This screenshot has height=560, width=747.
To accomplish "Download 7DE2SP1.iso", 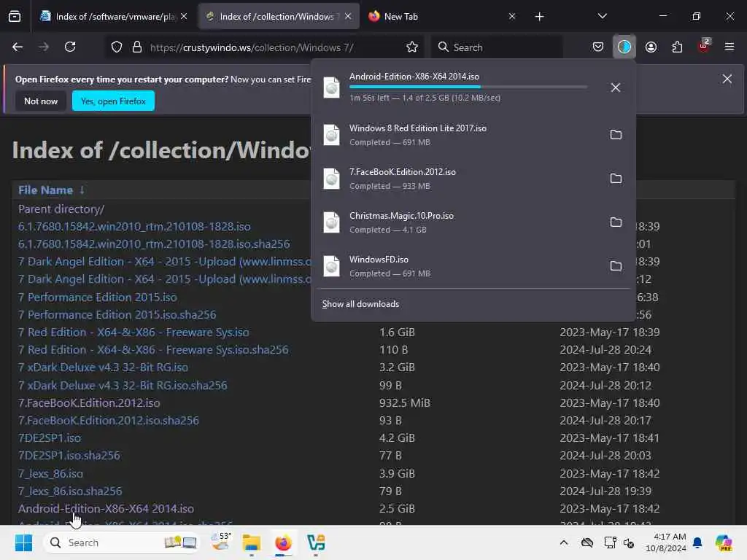I will [x=50, y=438].
